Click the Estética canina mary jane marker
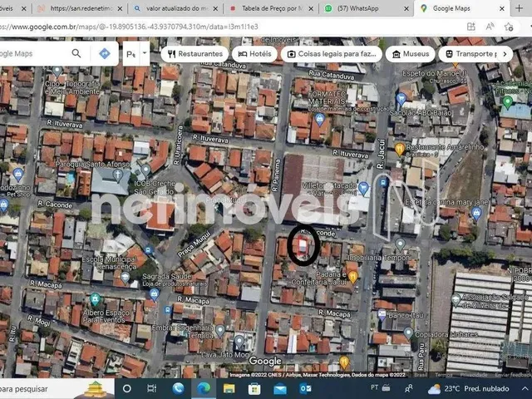This screenshot has height=399, width=532. [x=476, y=213]
